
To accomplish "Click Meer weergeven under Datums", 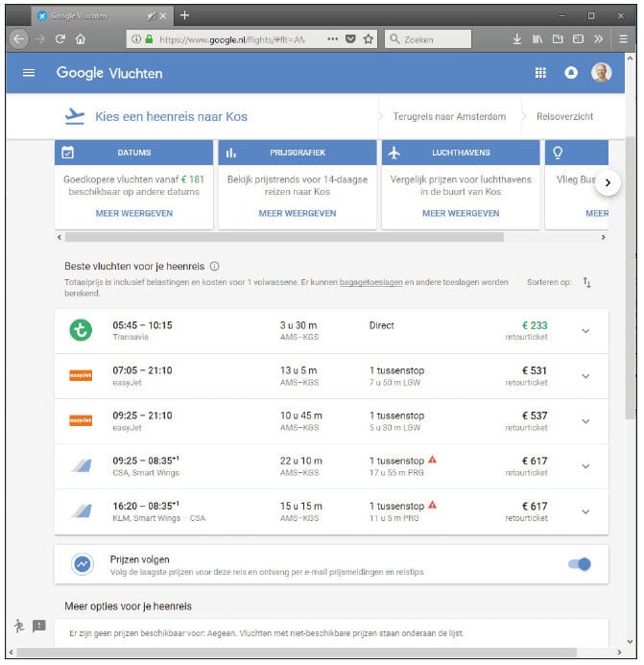I will 134,213.
